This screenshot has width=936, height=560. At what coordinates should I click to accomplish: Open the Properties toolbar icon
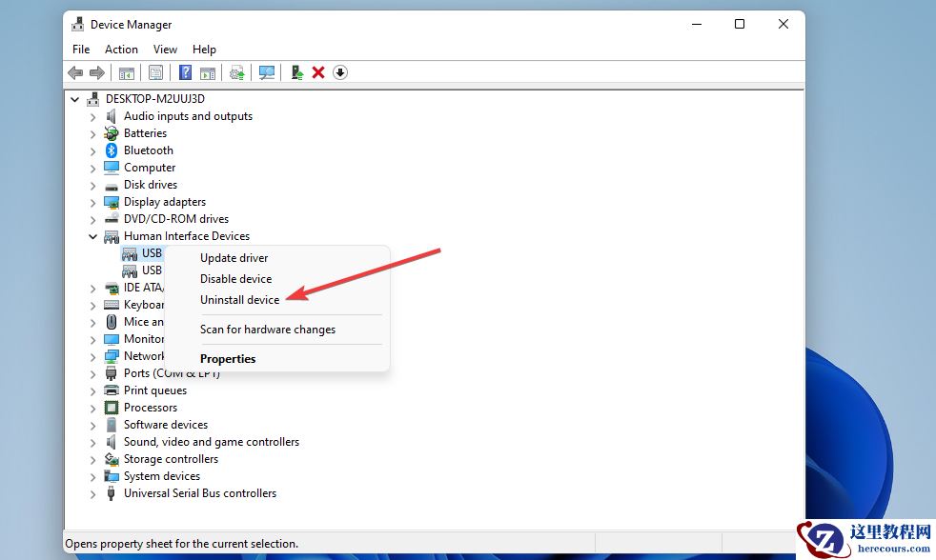[x=157, y=72]
